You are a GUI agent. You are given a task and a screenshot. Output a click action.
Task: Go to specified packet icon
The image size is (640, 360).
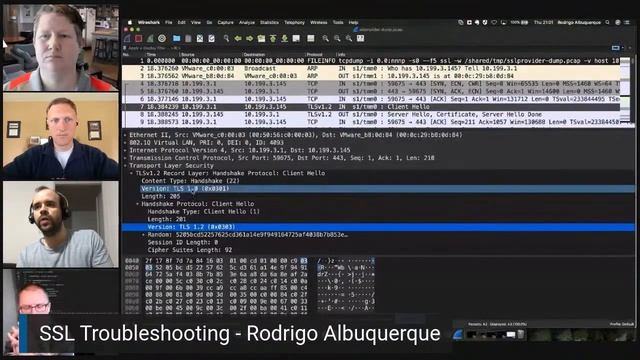click(x=261, y=38)
